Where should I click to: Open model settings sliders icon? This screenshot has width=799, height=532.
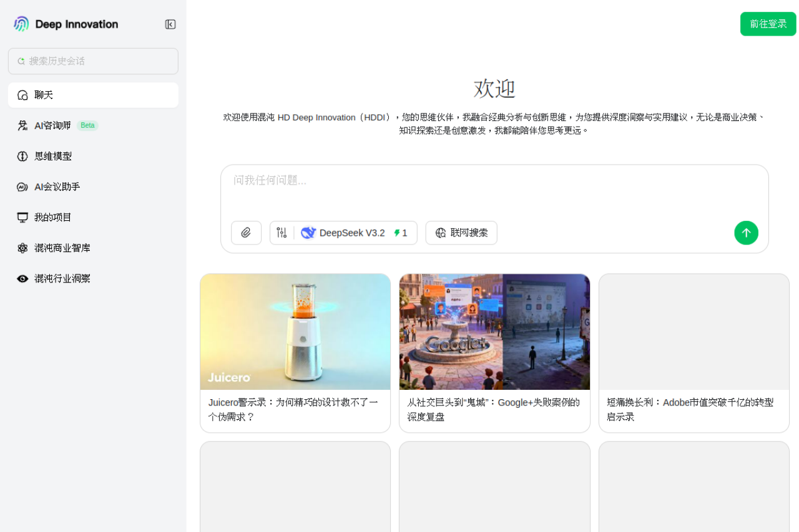[282, 233]
